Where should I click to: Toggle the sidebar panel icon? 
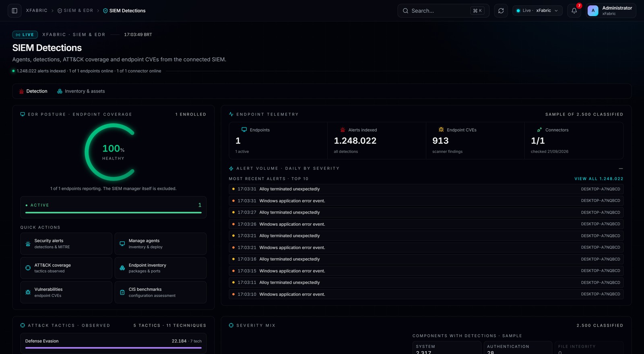[x=14, y=10]
